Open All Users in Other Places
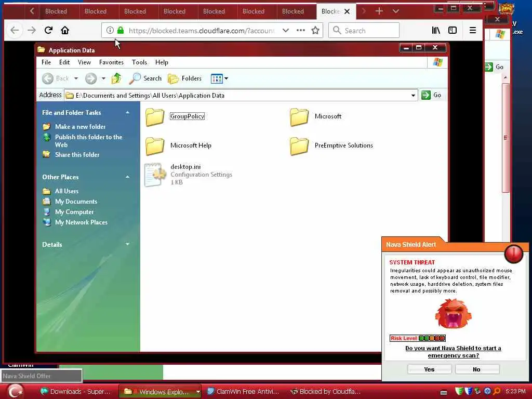The height and width of the screenshot is (399, 532). click(67, 191)
